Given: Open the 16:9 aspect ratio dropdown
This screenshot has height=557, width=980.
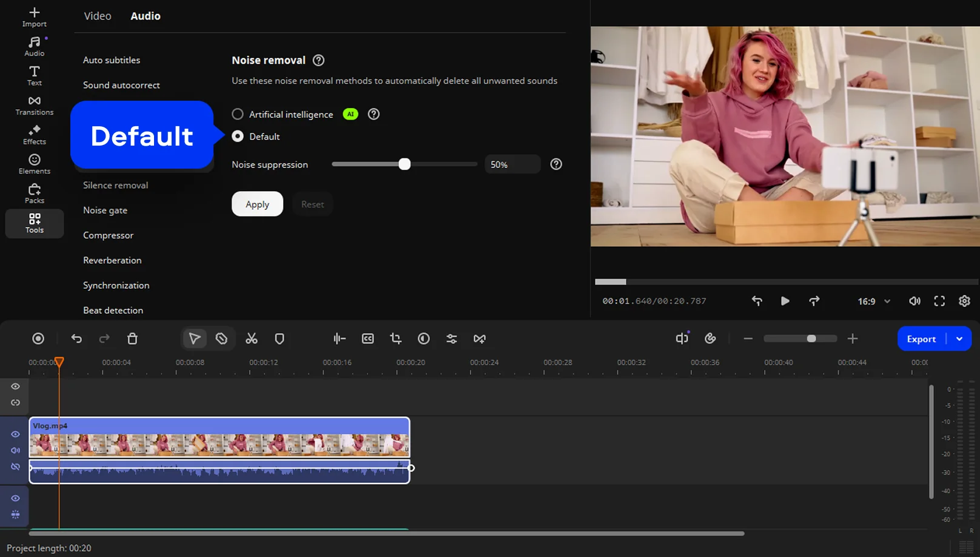Looking at the screenshot, I should (874, 301).
